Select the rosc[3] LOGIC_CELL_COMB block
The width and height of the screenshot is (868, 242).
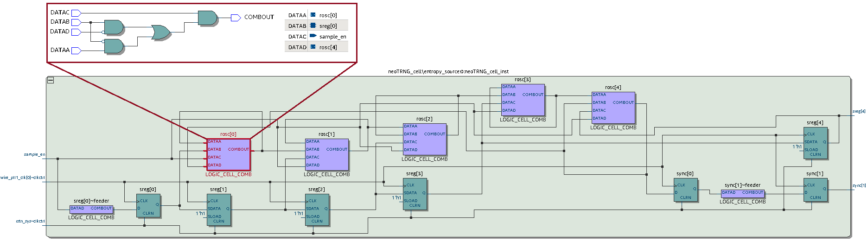pos(523,100)
